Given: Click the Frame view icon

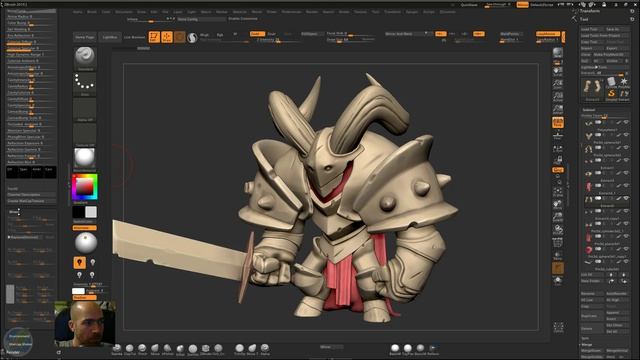Looking at the screenshot, I should click(558, 191).
